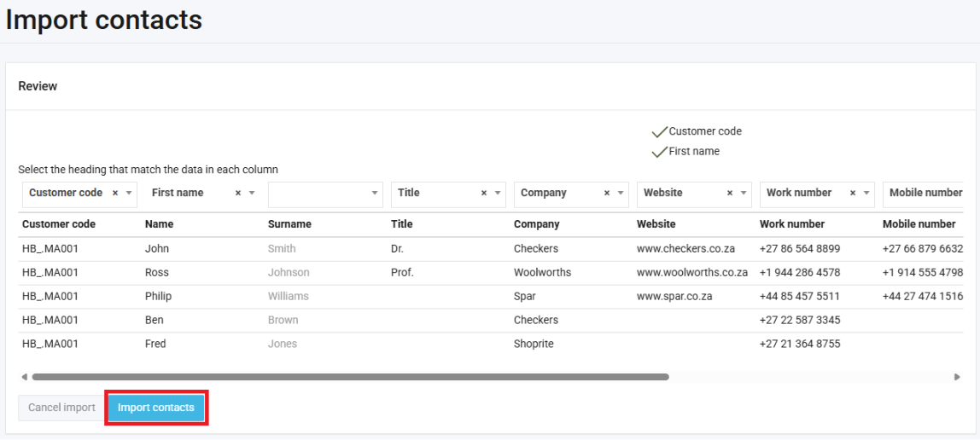The height and width of the screenshot is (440, 980).
Task: Click the Import contacts button
Action: [x=156, y=408]
